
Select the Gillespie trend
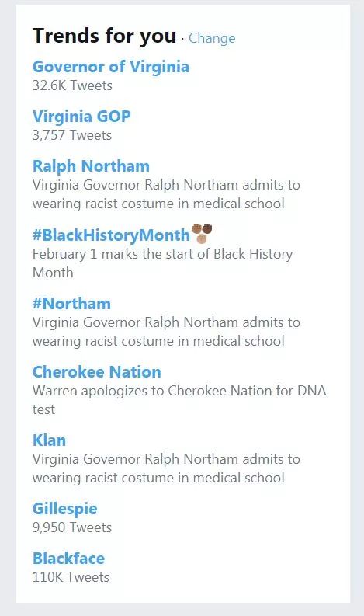point(64,509)
